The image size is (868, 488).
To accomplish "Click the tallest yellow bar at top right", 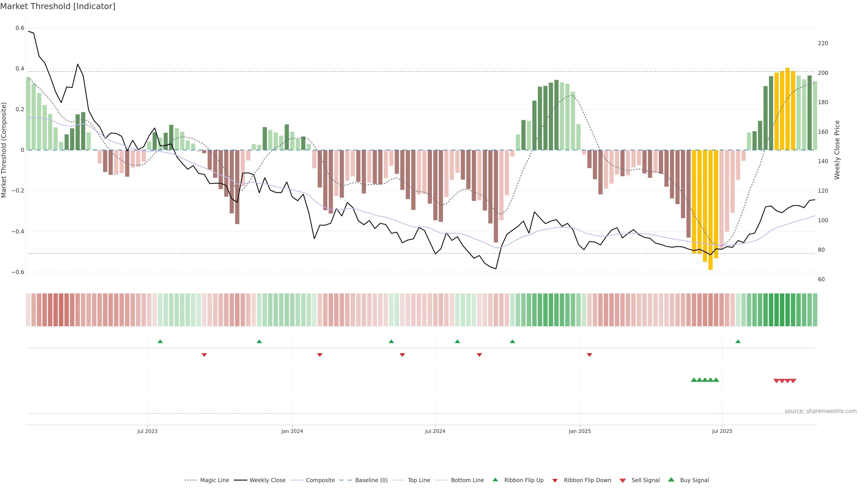I will (788, 108).
